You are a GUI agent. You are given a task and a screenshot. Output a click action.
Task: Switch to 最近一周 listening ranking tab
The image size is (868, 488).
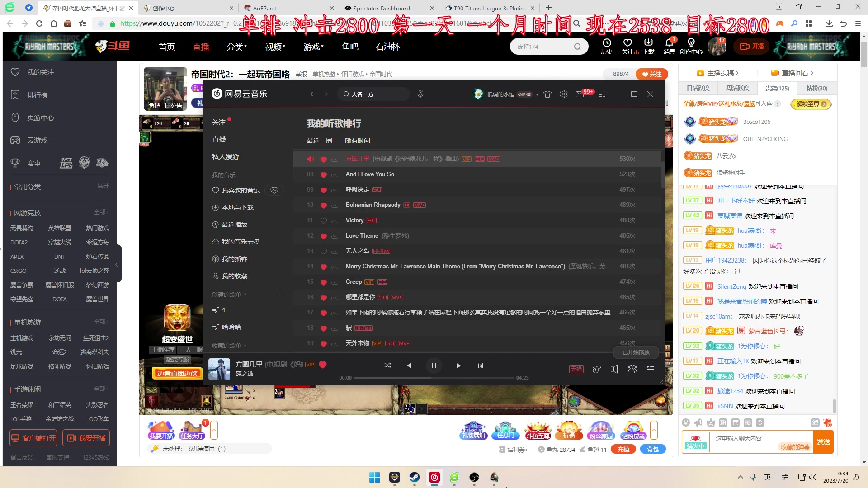[x=319, y=141]
